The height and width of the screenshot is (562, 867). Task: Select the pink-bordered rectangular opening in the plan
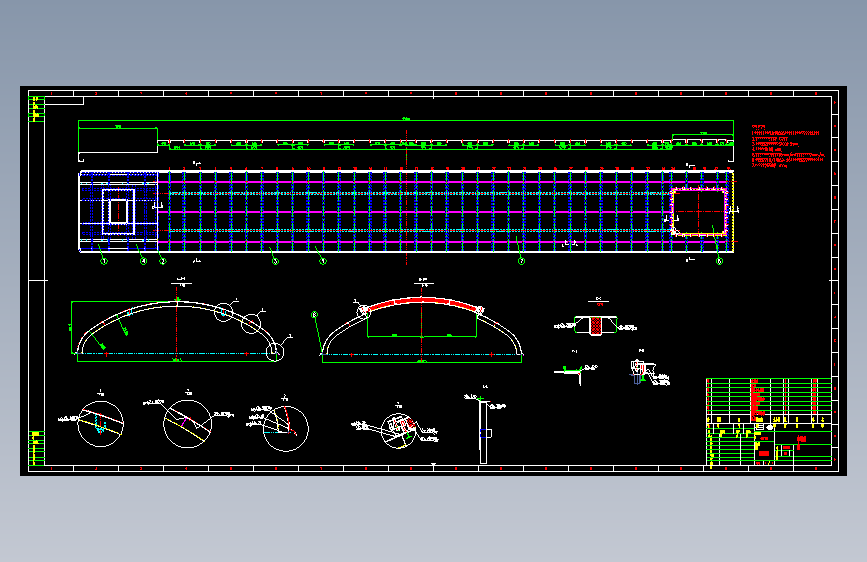(699, 212)
